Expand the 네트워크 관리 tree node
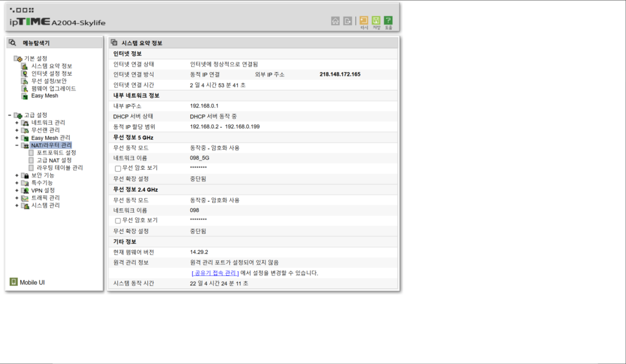Image resolution: width=626 pixels, height=364 pixels. click(x=17, y=123)
